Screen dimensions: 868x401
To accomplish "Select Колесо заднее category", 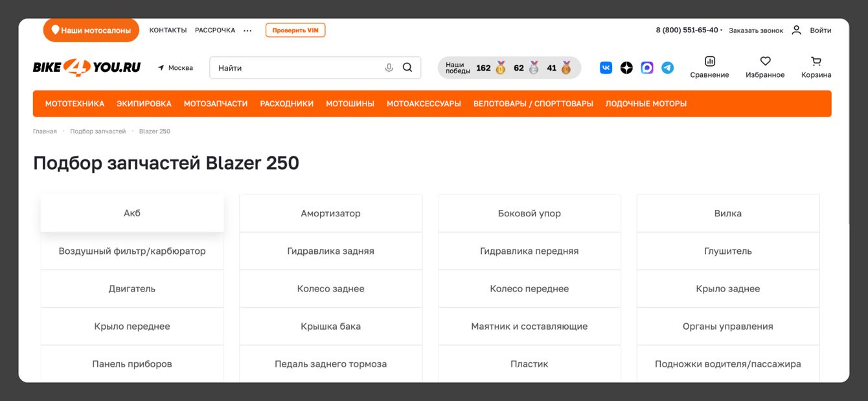I will click(330, 288).
